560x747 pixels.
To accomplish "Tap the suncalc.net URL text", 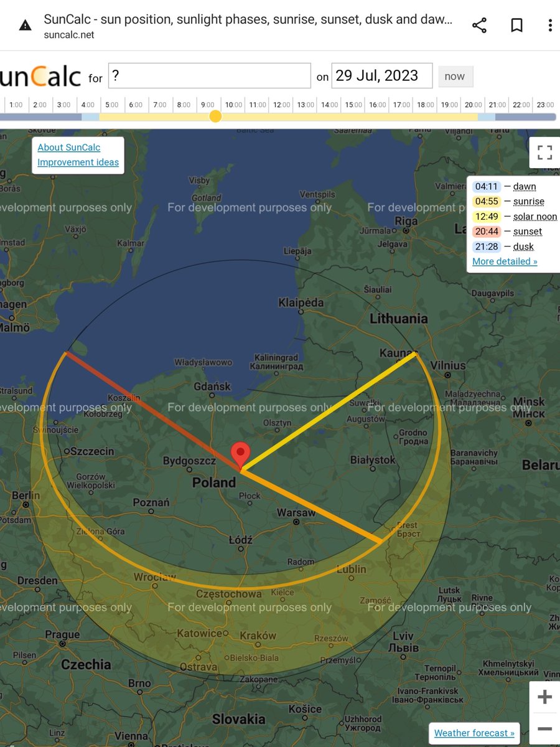I will (x=69, y=35).
